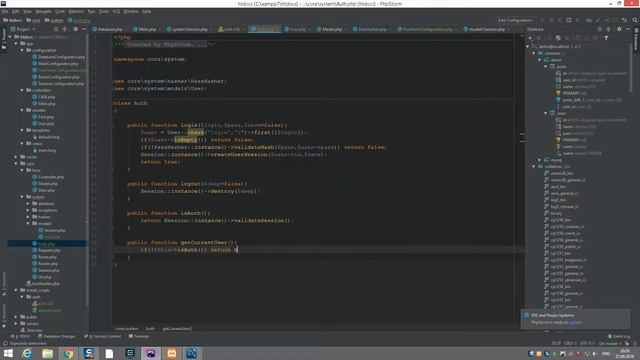Collapse the posts table in Database panel
640x360 pixels.
[546, 67]
